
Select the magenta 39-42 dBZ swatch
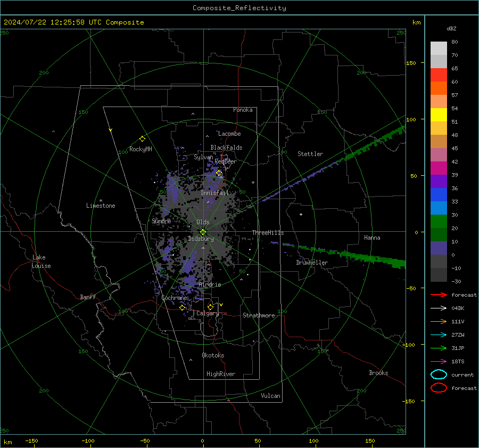tap(439, 168)
